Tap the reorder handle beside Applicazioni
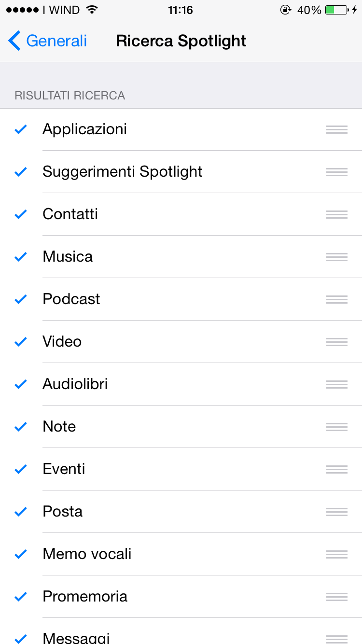Viewport: 362px width, 644px height. pos(336,129)
